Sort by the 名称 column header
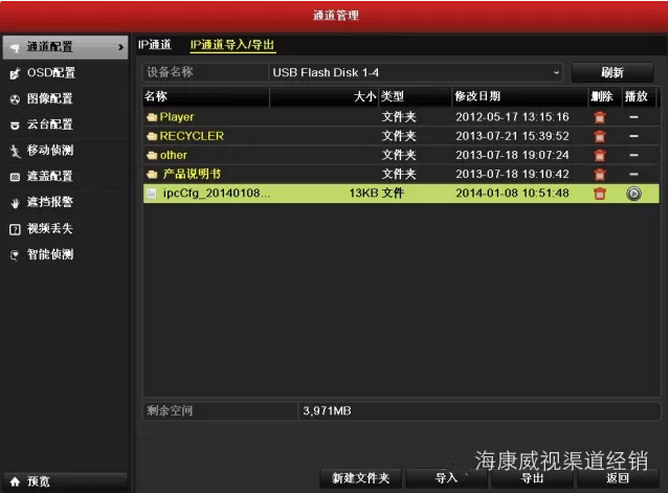 [156, 96]
